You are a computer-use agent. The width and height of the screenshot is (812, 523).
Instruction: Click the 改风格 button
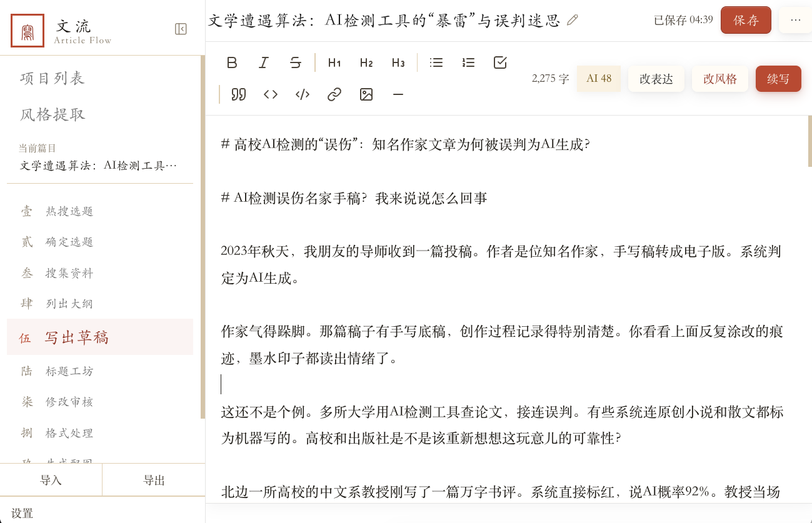[720, 79]
